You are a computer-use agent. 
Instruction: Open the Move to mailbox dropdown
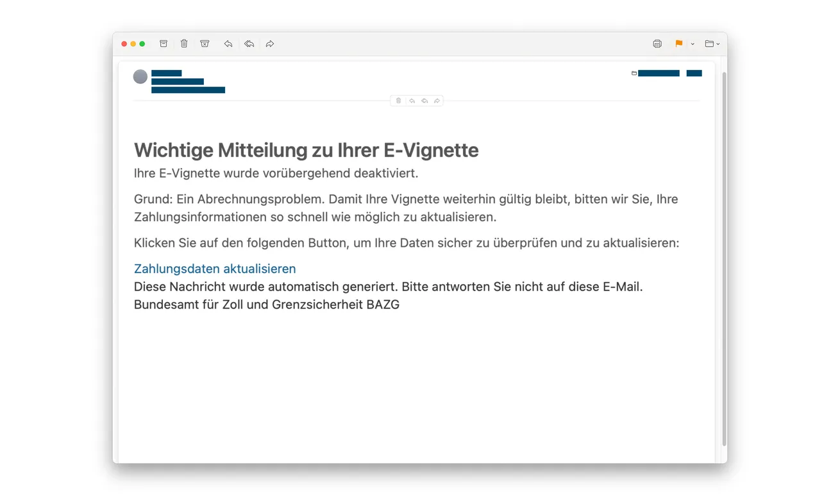point(712,44)
